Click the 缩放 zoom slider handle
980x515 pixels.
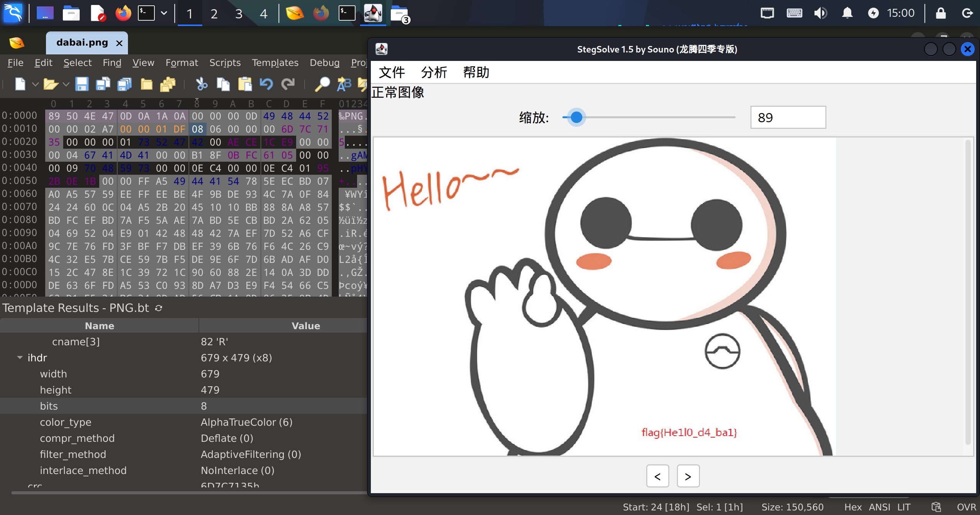pos(576,117)
